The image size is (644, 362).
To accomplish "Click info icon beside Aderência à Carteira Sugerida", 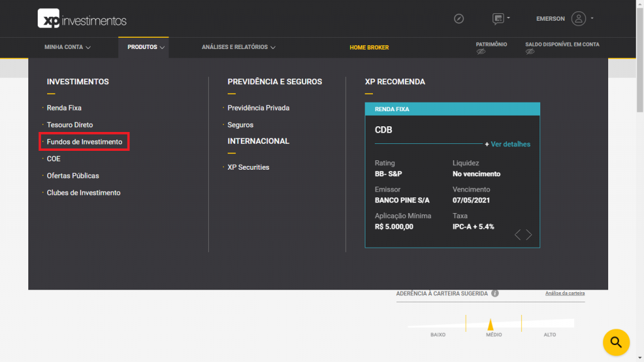I will 495,293.
